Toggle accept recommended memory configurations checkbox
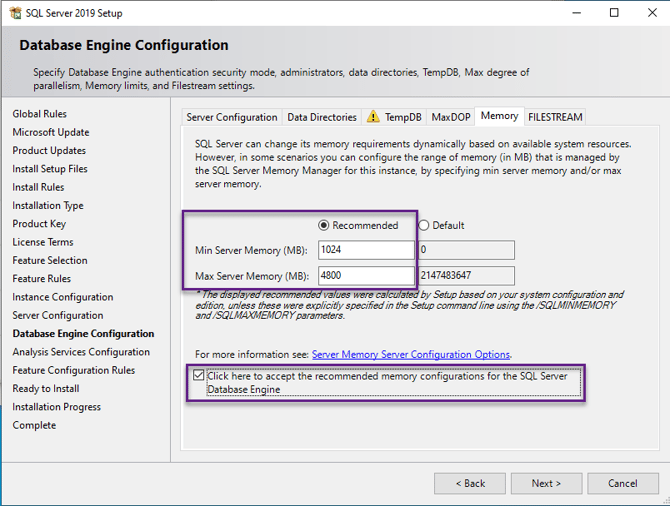 click(x=200, y=376)
